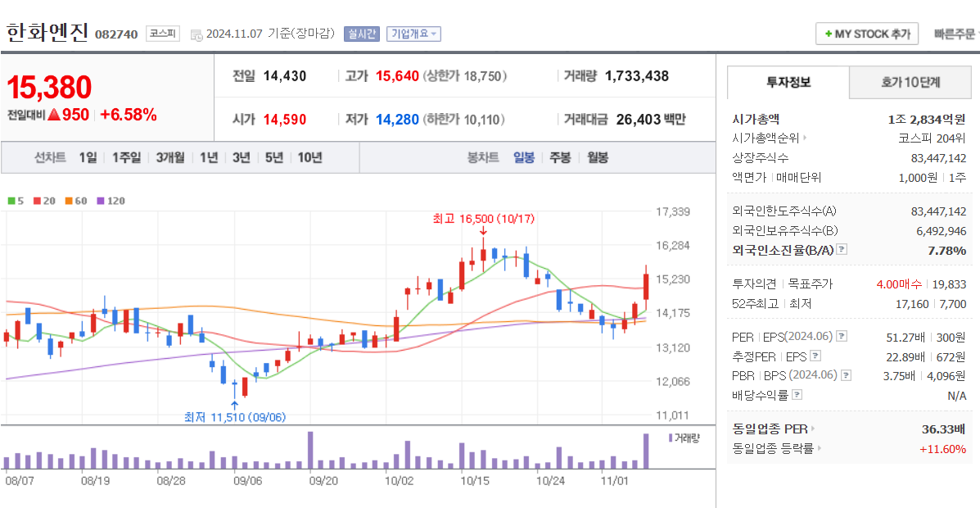The width and height of the screenshot is (980, 508).
Task: Click the 최고 16,500 (10/17) chart marker
Action: click(484, 219)
